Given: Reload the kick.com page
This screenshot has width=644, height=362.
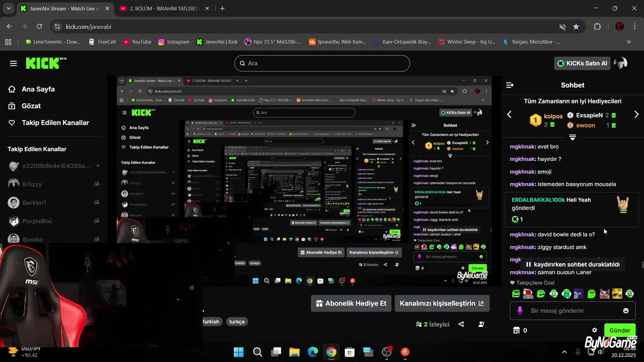Looking at the screenshot, I should (39, 26).
